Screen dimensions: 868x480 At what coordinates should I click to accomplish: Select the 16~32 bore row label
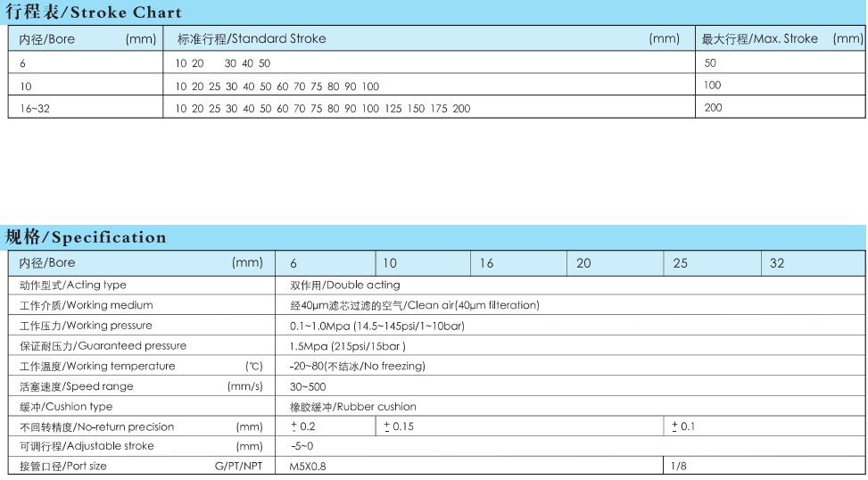tap(35, 108)
